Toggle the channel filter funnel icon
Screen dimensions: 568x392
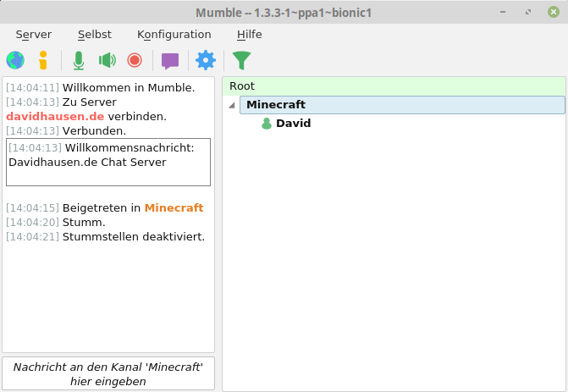[241, 60]
